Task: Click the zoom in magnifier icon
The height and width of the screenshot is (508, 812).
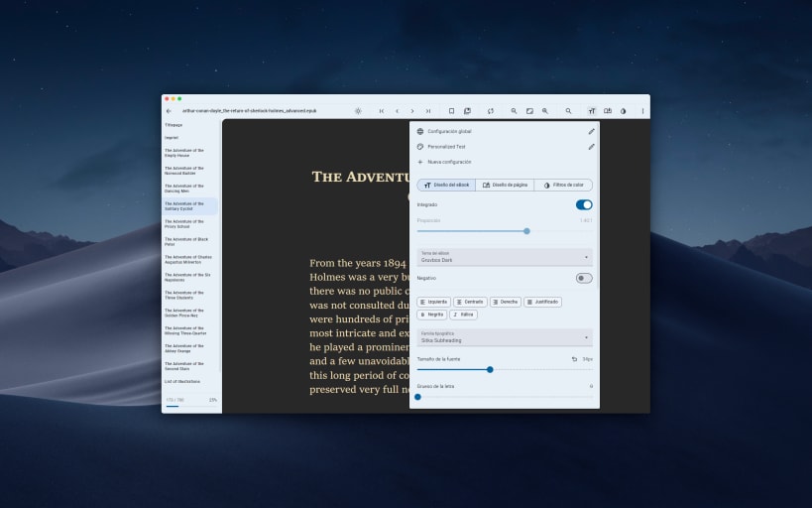Action: point(545,111)
